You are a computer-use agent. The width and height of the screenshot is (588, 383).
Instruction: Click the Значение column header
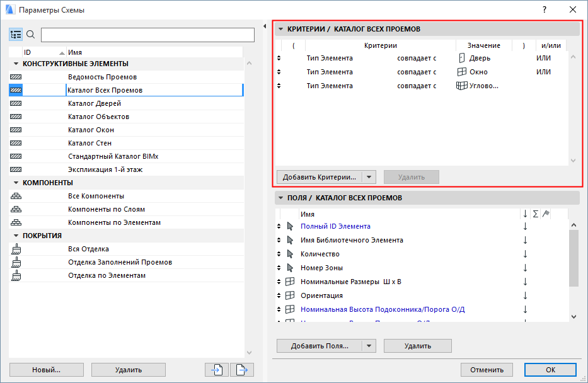(484, 45)
